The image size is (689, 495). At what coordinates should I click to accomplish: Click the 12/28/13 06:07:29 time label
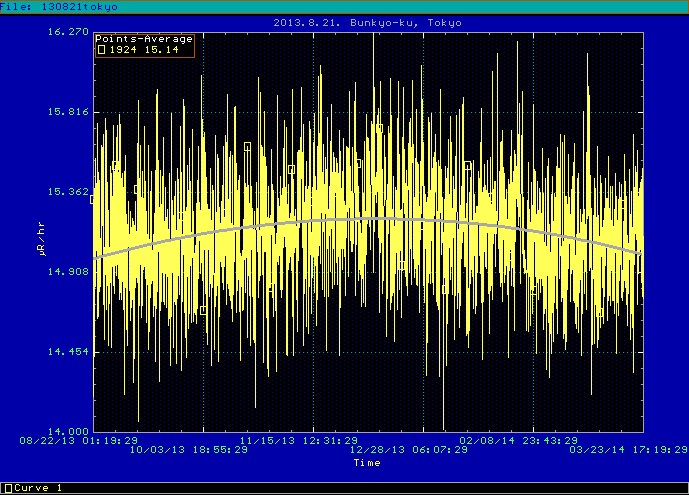(x=409, y=450)
